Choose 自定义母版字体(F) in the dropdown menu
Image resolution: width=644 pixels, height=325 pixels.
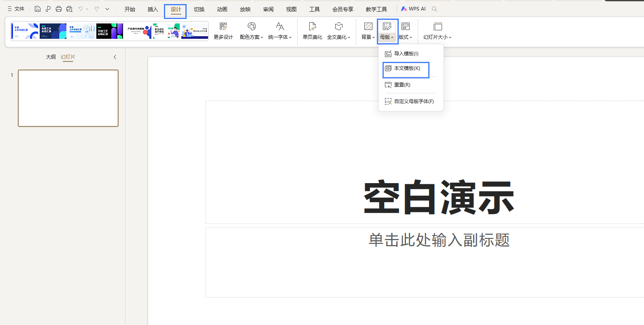click(x=413, y=101)
